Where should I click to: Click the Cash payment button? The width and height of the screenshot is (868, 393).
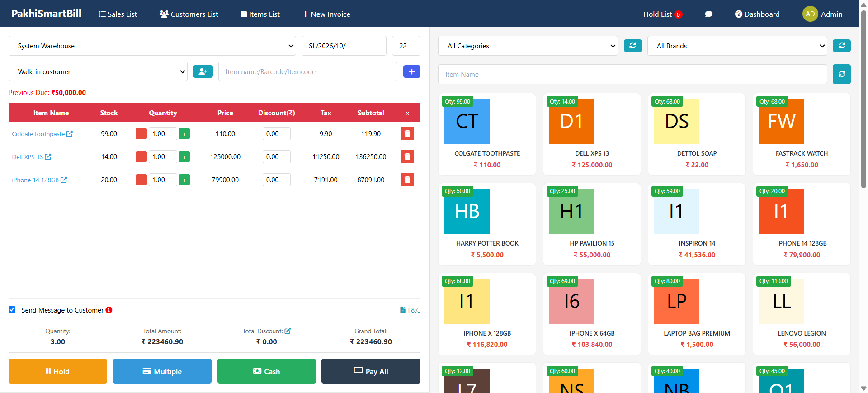(267, 371)
